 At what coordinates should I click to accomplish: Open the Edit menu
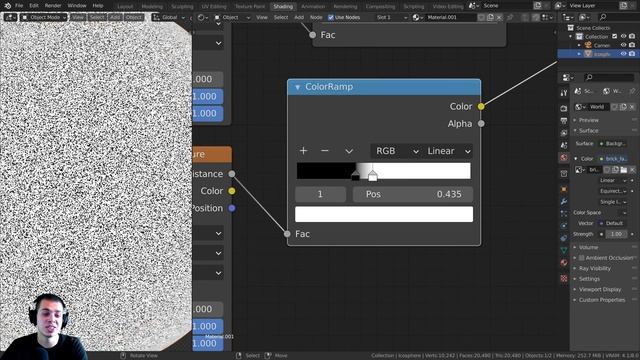34,6
